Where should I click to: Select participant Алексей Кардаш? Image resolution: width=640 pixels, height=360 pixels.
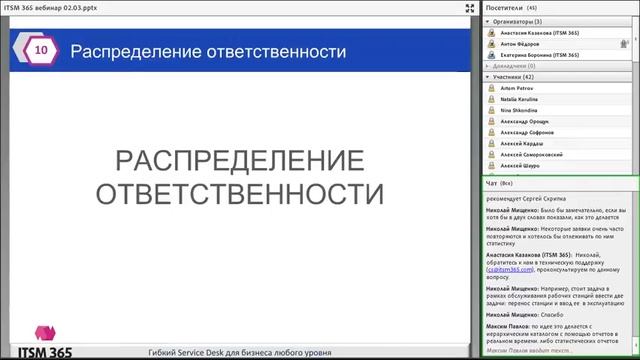(522, 143)
